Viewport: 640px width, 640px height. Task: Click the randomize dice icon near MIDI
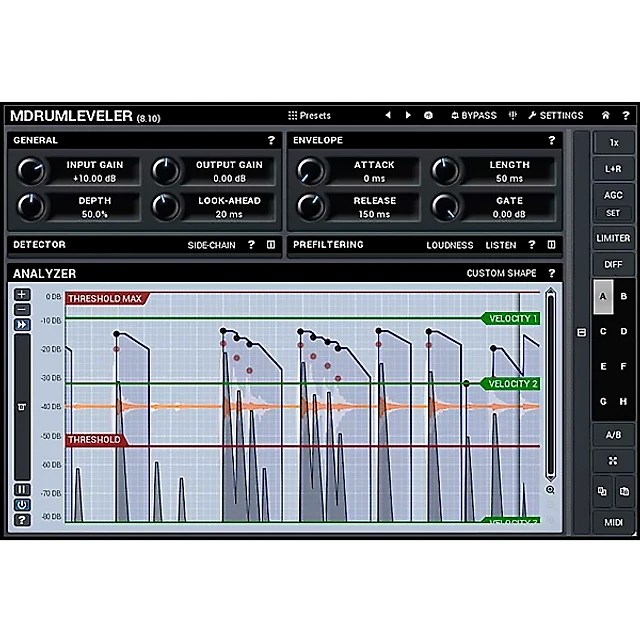coord(613,462)
